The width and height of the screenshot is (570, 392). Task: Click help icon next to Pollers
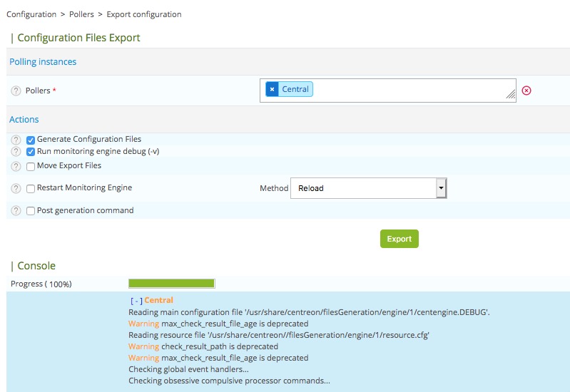[16, 91]
